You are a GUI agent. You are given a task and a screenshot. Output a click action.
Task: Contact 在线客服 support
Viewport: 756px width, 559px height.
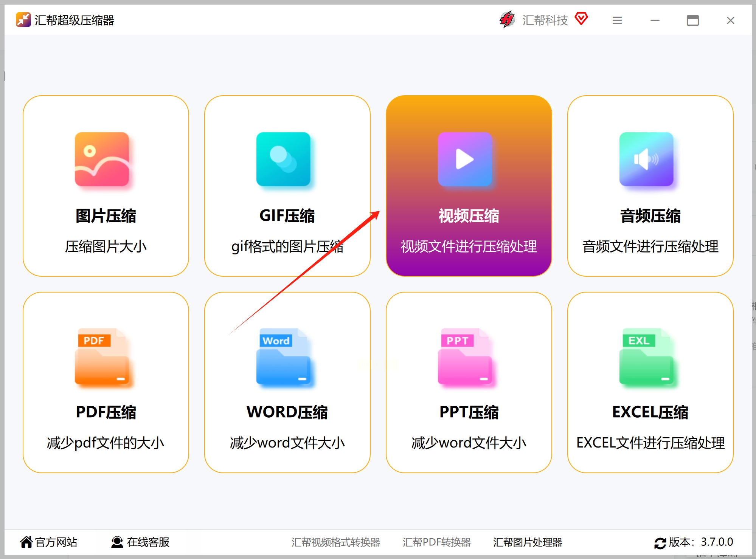pyautogui.click(x=140, y=542)
